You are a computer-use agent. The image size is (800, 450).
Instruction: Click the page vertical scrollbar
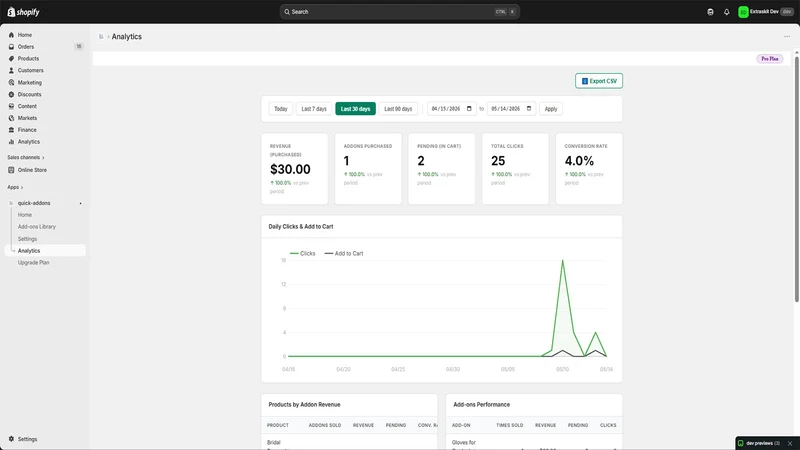click(x=796, y=179)
